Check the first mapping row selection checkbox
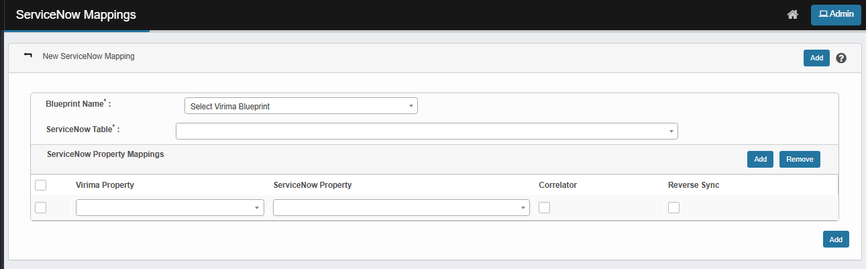This screenshot has width=868, height=269. coord(40,208)
